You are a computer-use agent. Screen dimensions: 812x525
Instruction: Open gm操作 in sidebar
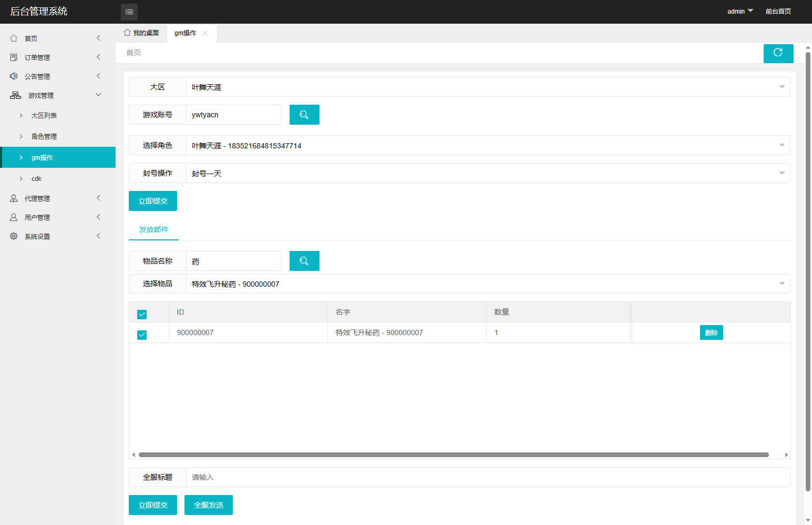point(58,157)
